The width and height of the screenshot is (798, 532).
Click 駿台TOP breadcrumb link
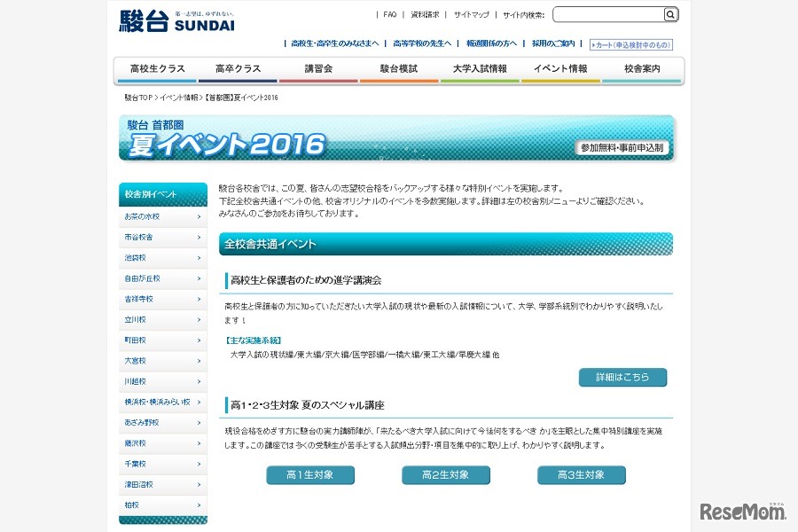click(x=138, y=98)
